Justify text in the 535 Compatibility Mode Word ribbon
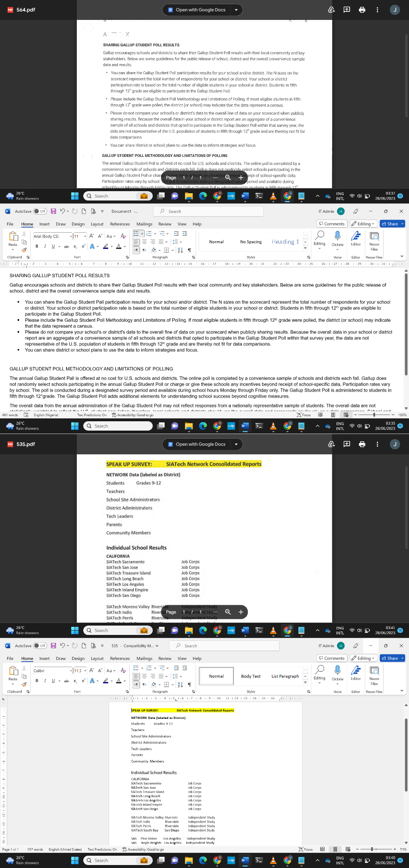This screenshot has height=868, width=409. pyautogui.click(x=160, y=676)
